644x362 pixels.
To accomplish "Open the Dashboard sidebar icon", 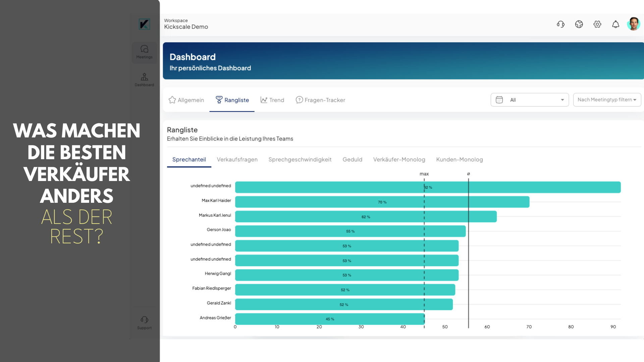I will [144, 80].
